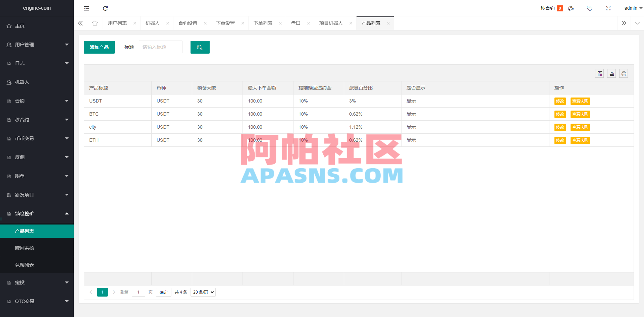
Task: Toggle fullscreen with the expand icon
Action: (x=608, y=8)
